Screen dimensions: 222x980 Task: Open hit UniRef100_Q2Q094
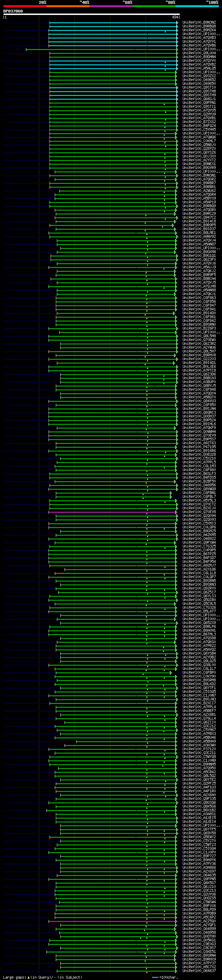click(x=199, y=516)
